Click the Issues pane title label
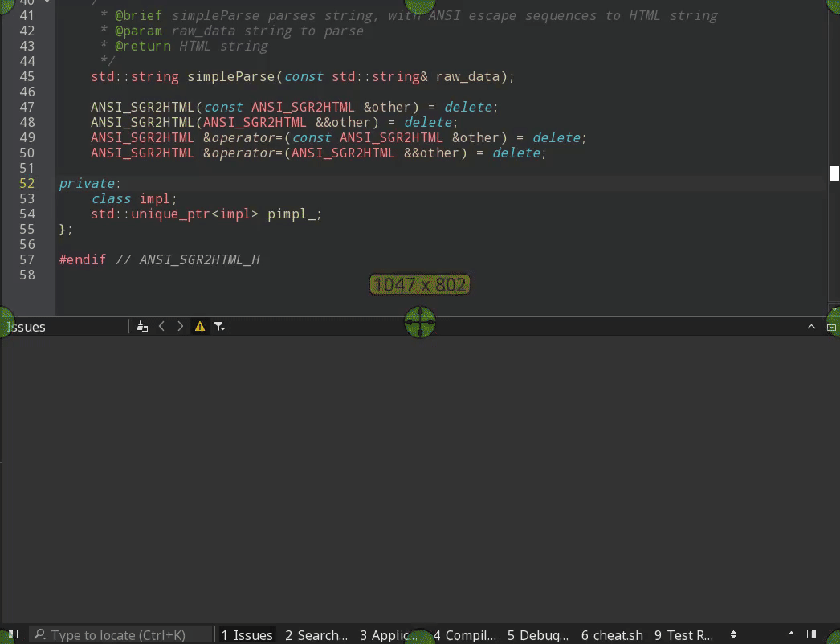The height and width of the screenshot is (644, 840). point(27,327)
